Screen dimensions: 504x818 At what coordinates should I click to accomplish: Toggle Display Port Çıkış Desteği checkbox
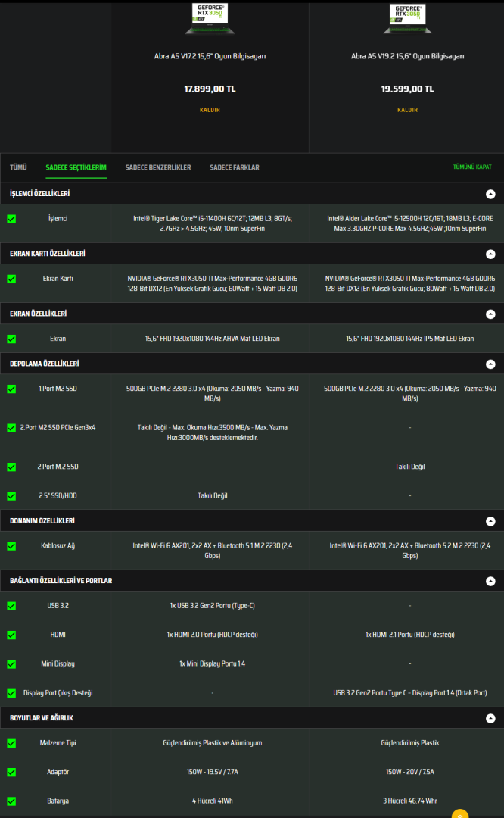click(11, 693)
